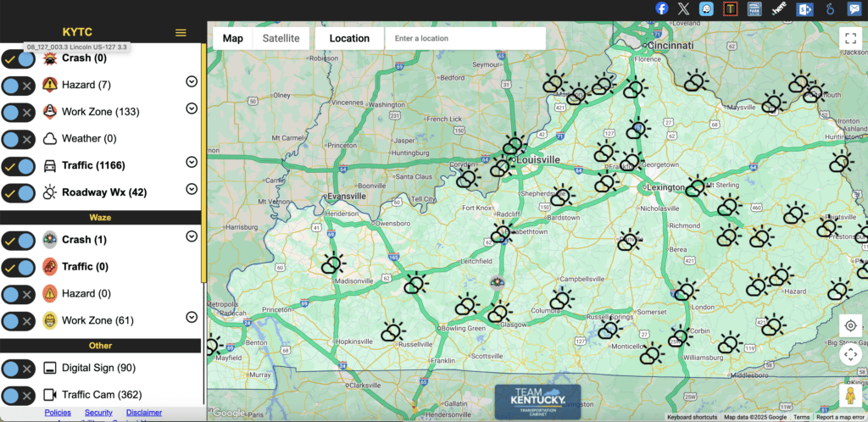Select the Map view tab
Screen dimensions: 868x422
click(x=233, y=38)
